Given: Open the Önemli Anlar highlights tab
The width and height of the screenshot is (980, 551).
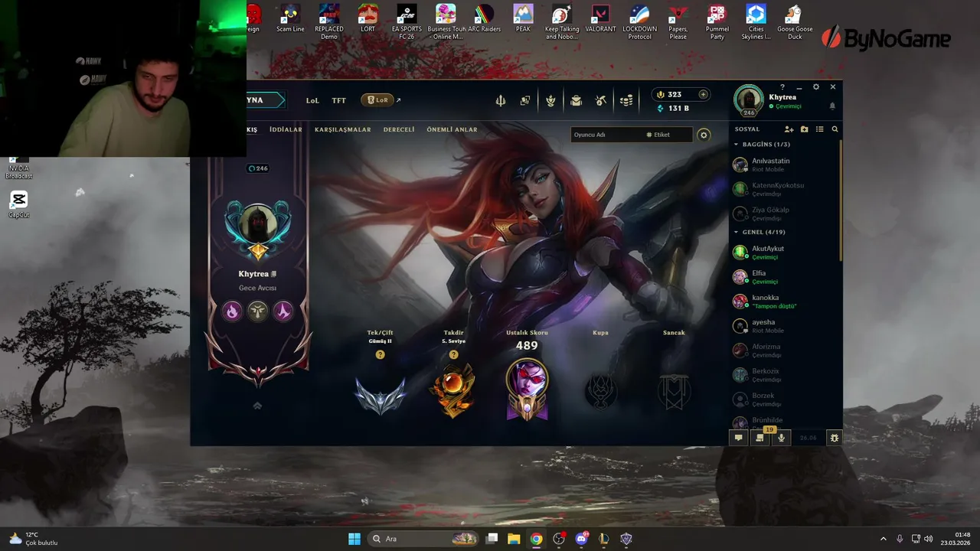Looking at the screenshot, I should (452, 129).
